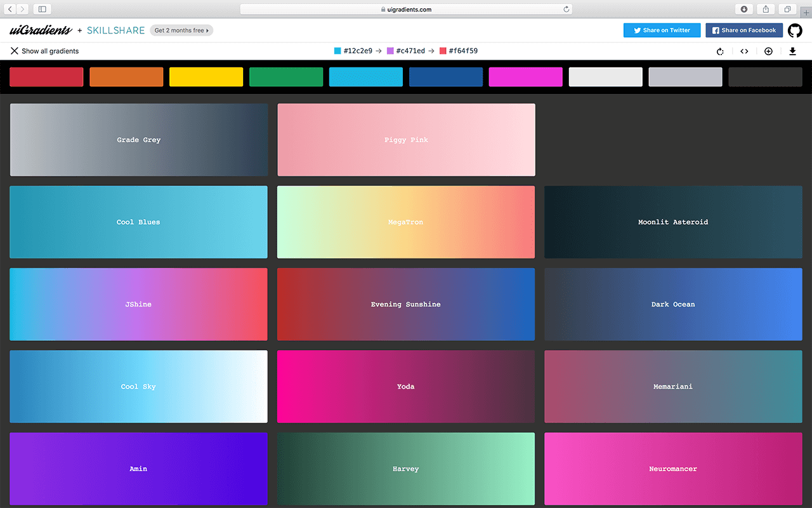812x508 pixels.
Task: Click the rotate gradient direction icon
Action: point(720,51)
